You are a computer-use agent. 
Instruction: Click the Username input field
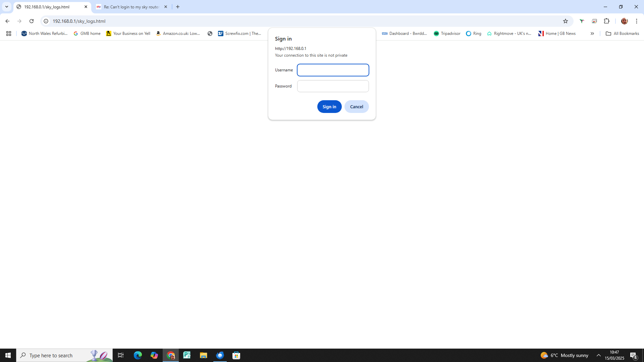point(333,70)
